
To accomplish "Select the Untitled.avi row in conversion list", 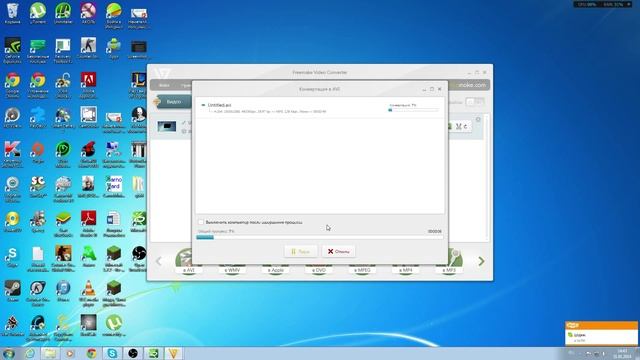I will (x=320, y=108).
